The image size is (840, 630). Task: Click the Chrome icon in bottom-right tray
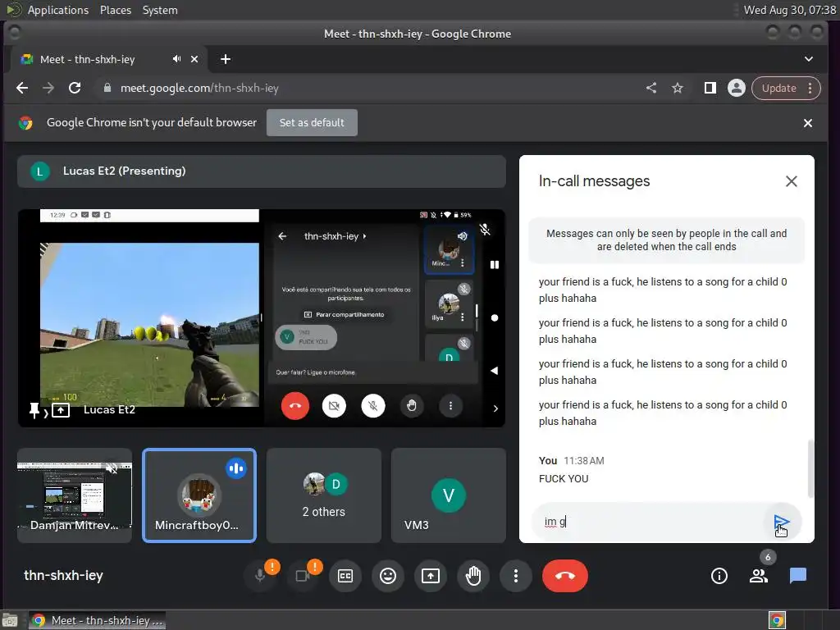[777, 620]
